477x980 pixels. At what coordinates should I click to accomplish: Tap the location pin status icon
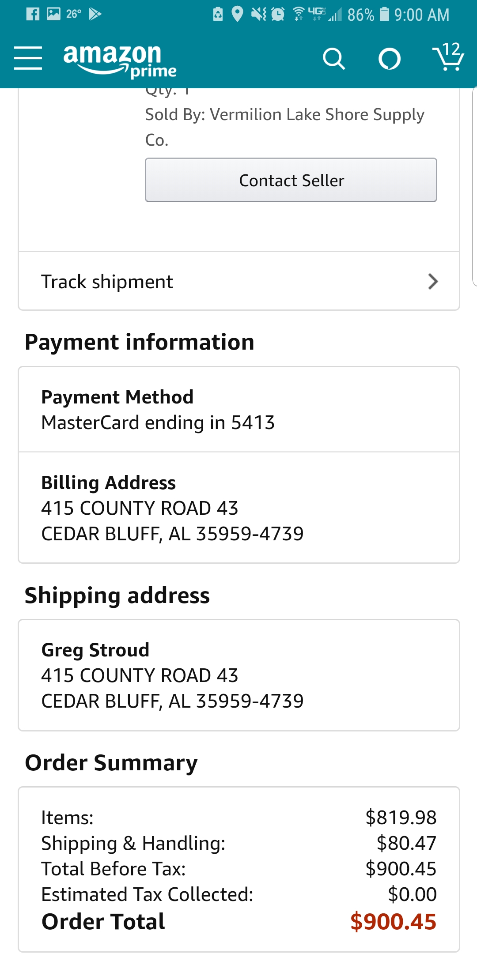pyautogui.click(x=238, y=14)
